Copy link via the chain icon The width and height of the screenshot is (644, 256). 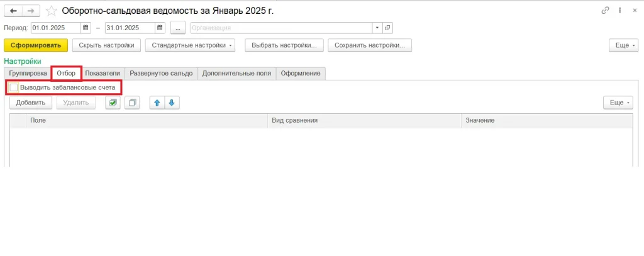point(604,11)
